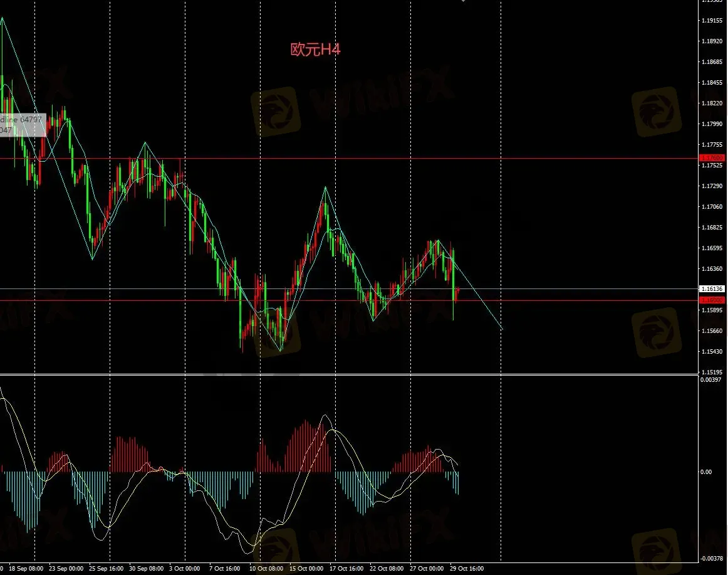
Task: Click the 30 Sep 08:00 time label
Action: (146, 569)
